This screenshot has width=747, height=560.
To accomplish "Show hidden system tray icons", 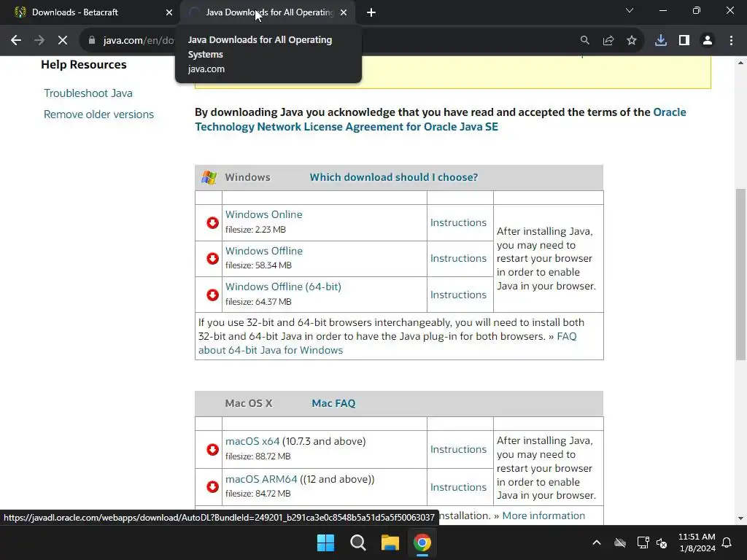I will (597, 542).
